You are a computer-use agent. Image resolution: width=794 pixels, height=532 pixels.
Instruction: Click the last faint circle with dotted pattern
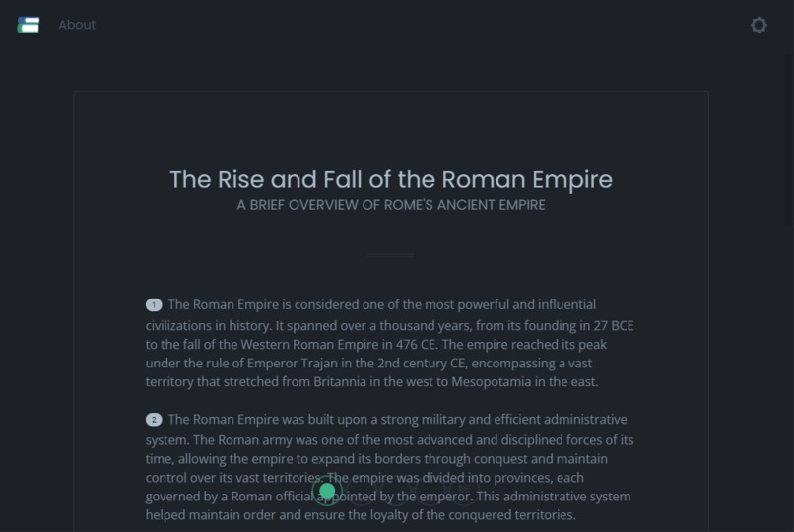(x=465, y=491)
